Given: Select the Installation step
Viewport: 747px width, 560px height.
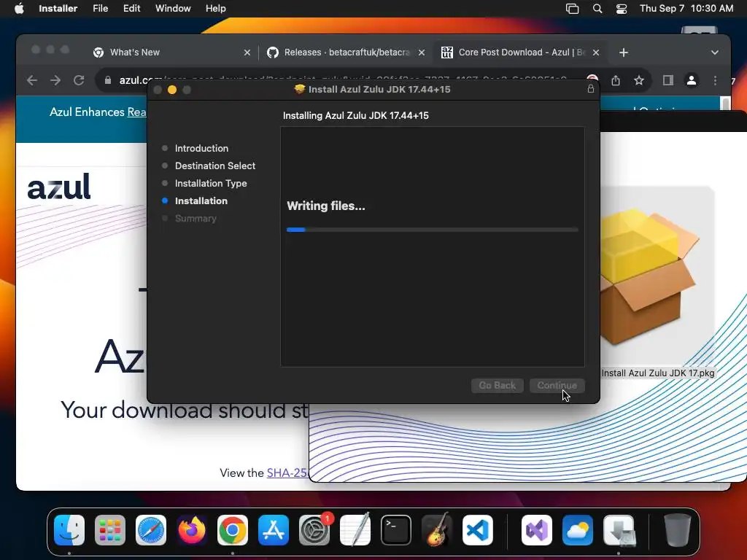Looking at the screenshot, I should [201, 201].
